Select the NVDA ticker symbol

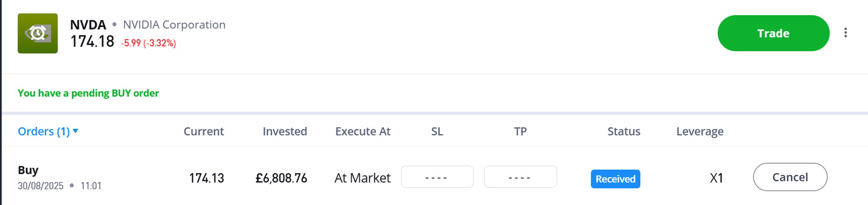click(x=88, y=24)
